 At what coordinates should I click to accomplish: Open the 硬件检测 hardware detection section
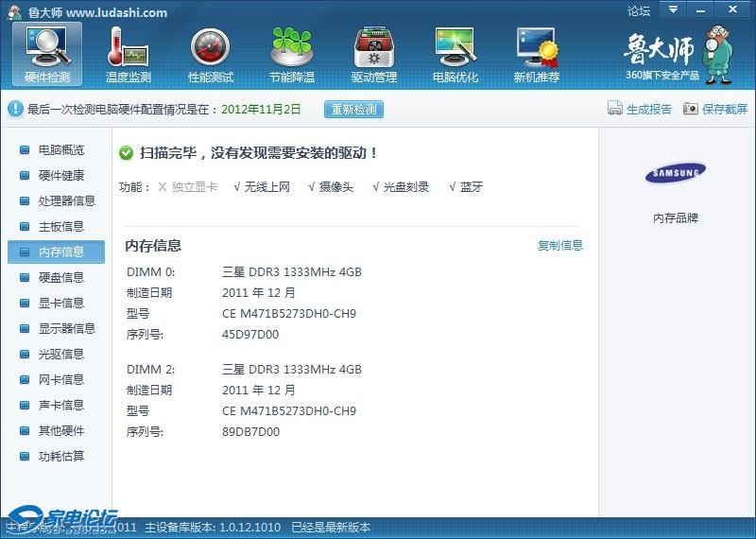pyautogui.click(x=47, y=55)
